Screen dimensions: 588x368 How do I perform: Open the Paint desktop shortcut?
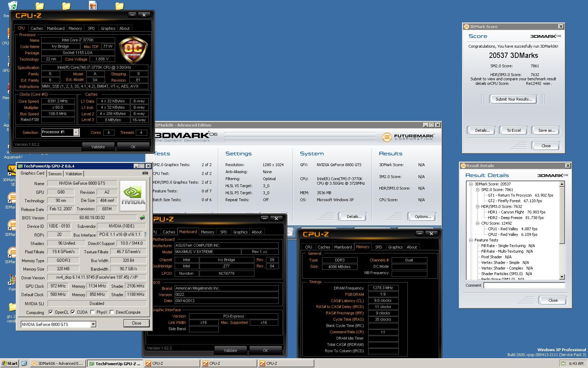coord(12,280)
